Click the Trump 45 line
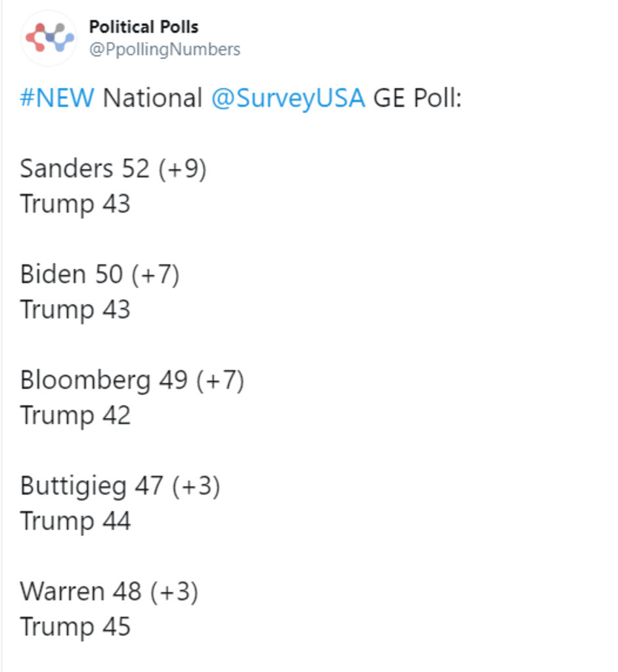Viewport: 618px width, 672px height. (x=75, y=627)
